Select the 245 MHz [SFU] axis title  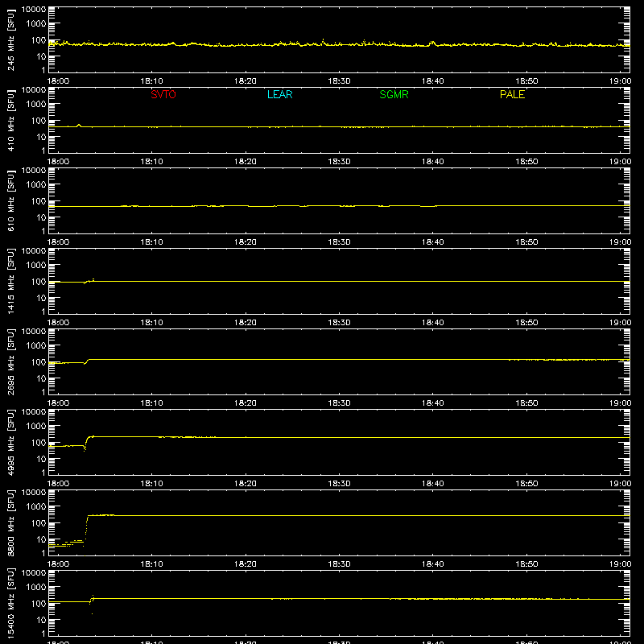point(11,39)
